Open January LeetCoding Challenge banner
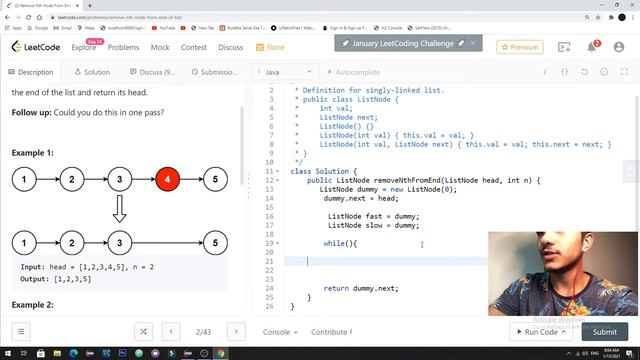This screenshot has width=640, height=360. (403, 43)
